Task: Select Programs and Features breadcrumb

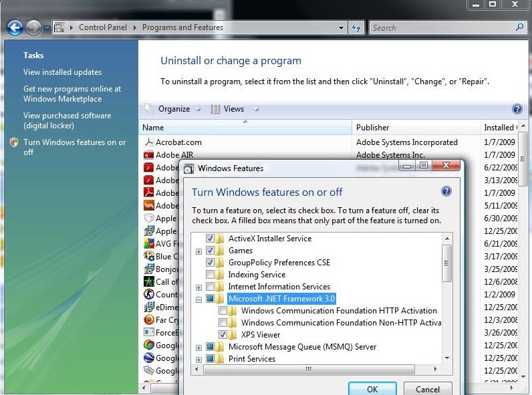Action: 182,27
